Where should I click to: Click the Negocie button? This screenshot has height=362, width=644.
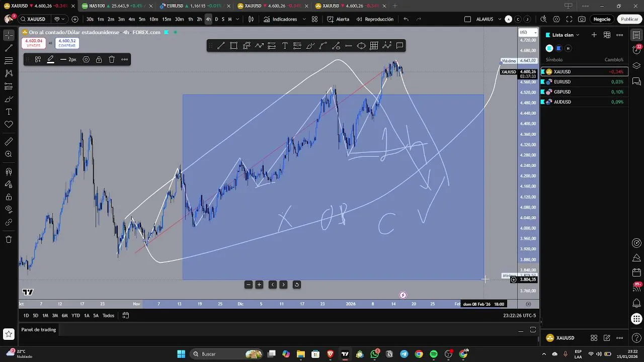(x=602, y=19)
